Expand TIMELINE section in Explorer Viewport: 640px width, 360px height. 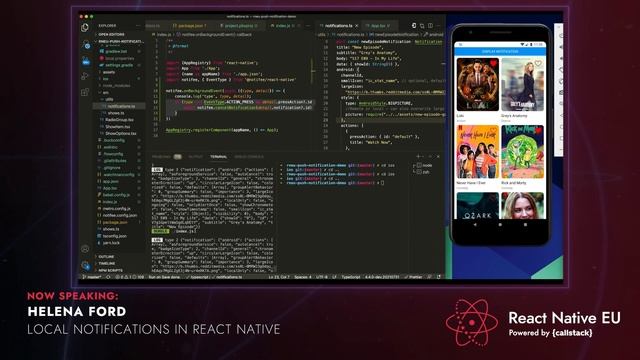[x=106, y=263]
